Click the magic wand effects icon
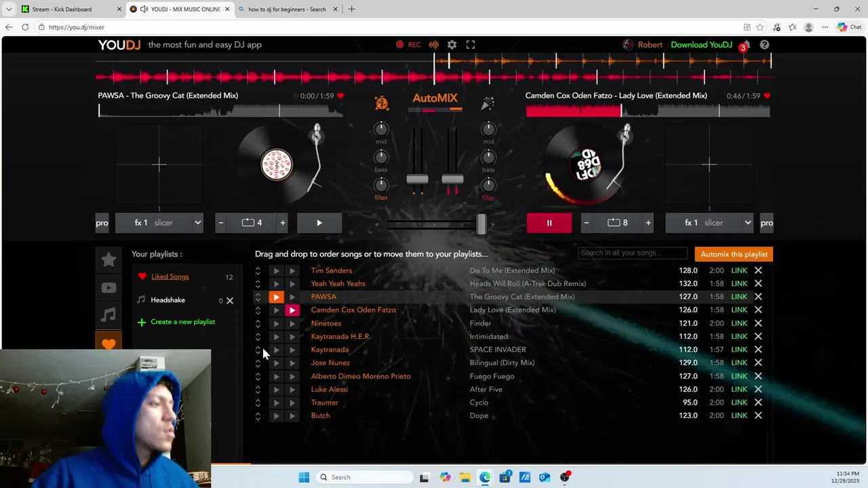 coord(488,103)
